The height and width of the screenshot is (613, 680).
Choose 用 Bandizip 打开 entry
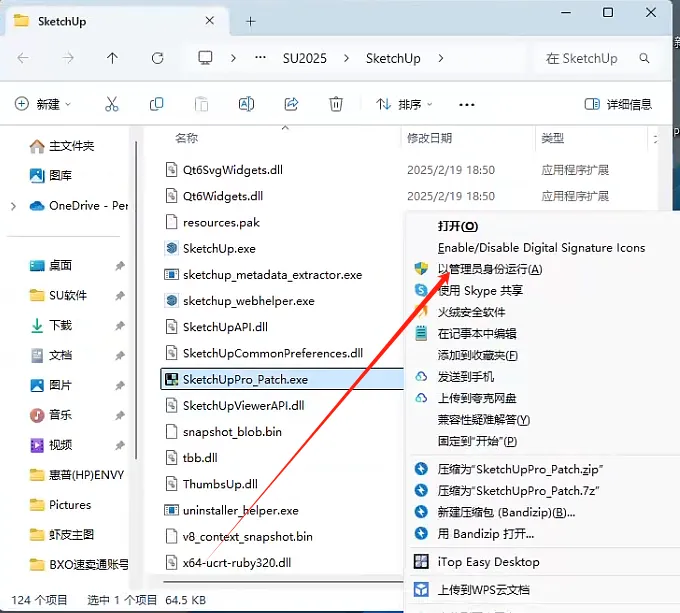486,534
